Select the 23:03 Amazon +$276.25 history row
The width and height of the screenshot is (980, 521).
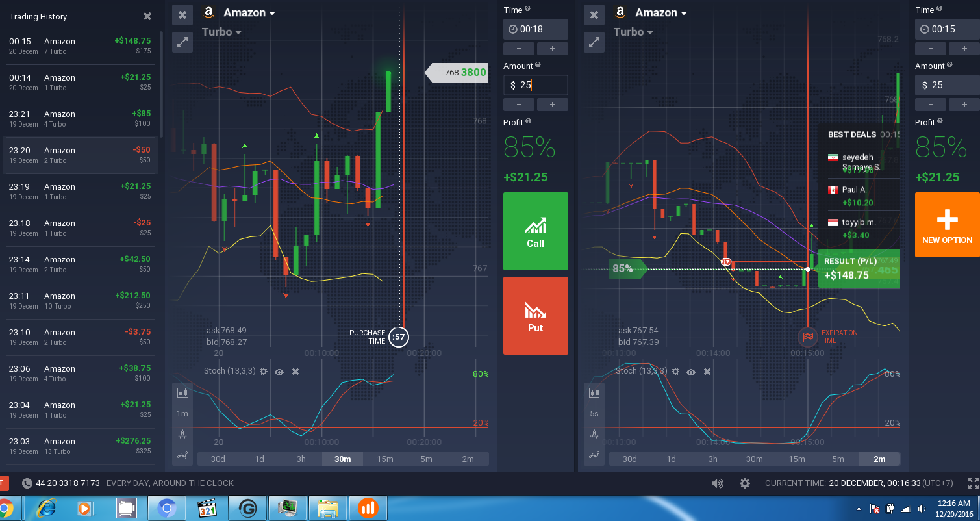point(80,446)
